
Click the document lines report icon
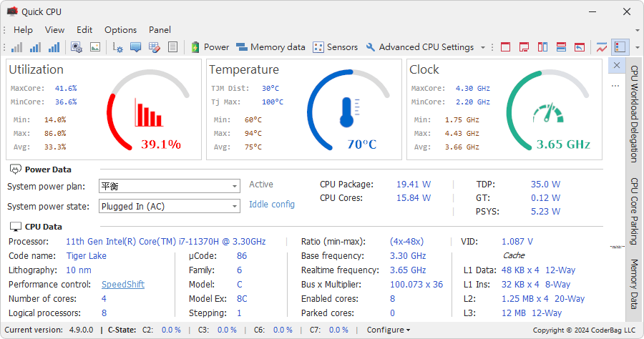point(173,47)
